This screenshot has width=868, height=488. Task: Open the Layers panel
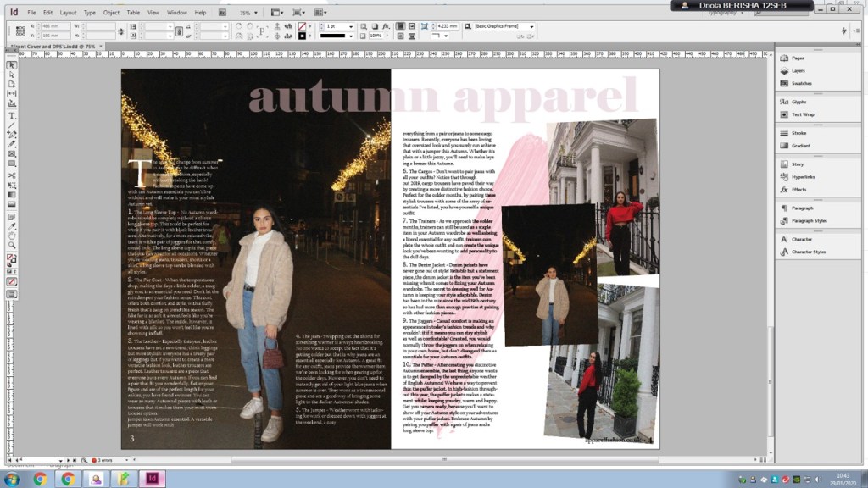pos(798,71)
